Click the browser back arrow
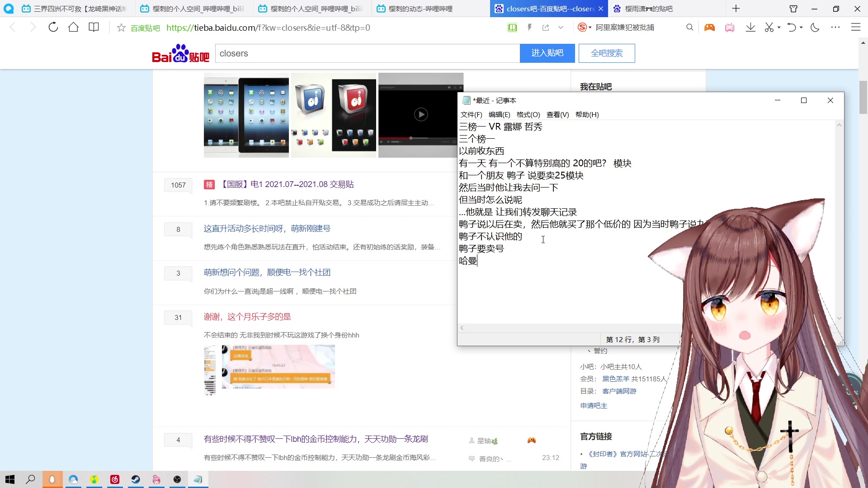Viewport: 868px width, 488px height. [x=13, y=28]
